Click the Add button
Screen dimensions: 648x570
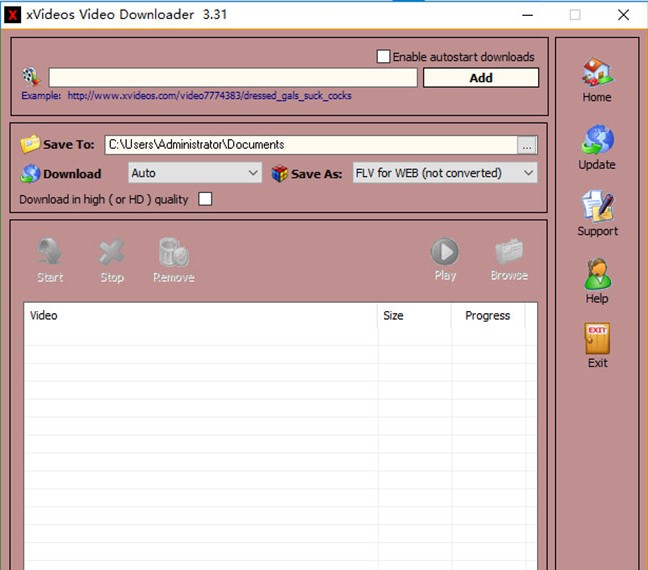(480, 78)
